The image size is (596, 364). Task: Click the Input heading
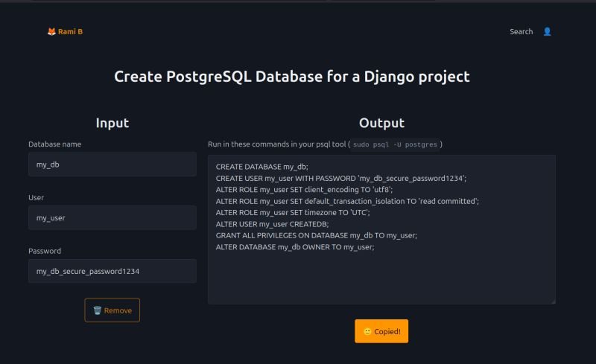[x=112, y=123]
